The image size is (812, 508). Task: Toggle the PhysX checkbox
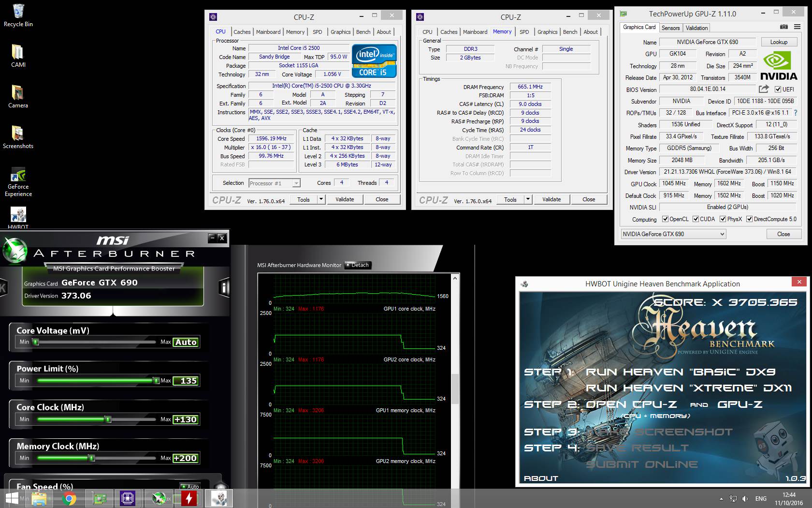pyautogui.click(x=723, y=219)
